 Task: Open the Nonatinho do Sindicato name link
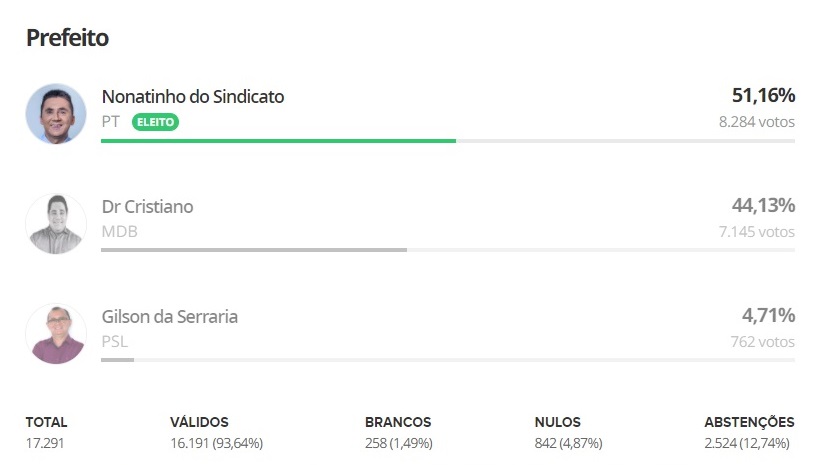[x=193, y=96]
